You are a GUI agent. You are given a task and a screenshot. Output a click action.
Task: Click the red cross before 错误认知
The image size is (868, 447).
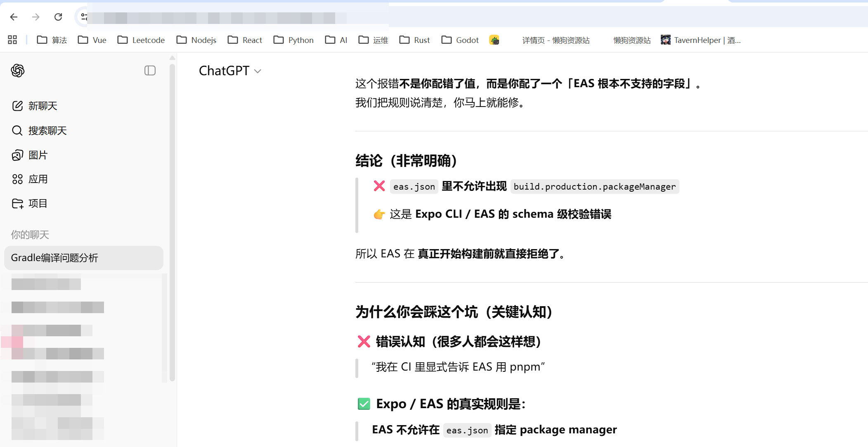(x=364, y=342)
